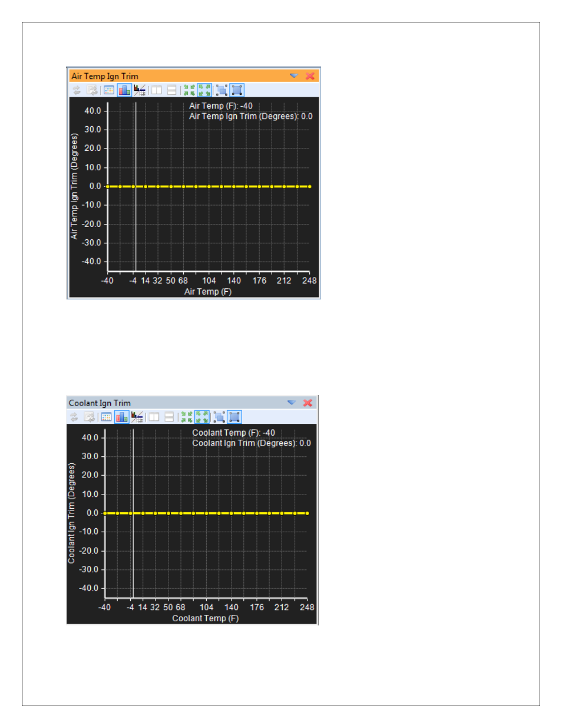The image size is (562, 728).
Task: Click 40.0 y-axis value in Air Temp chart
Action: click(92, 111)
